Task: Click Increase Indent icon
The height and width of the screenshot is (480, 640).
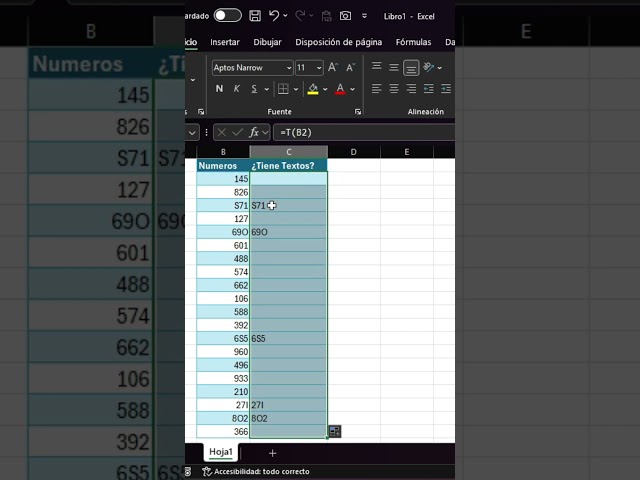Action: [x=446, y=89]
